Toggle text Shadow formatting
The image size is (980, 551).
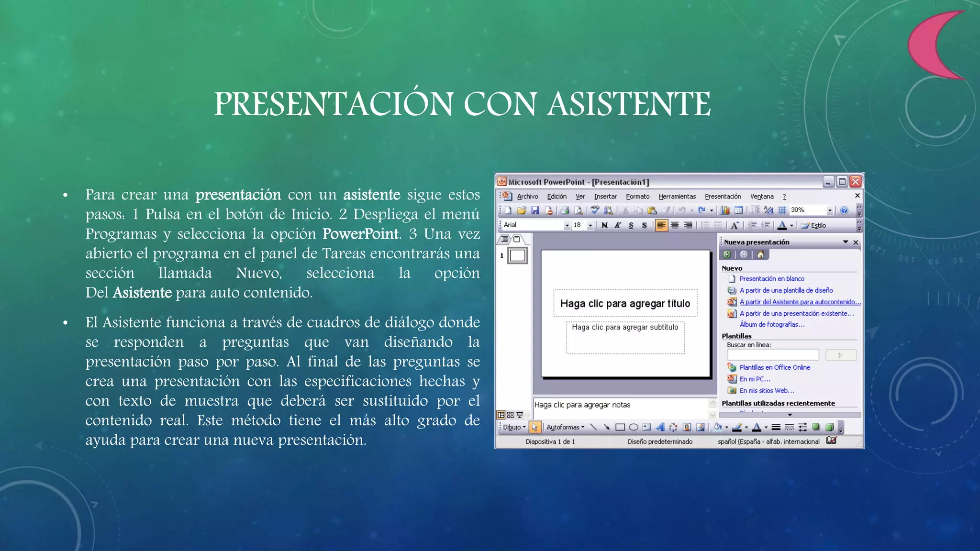point(645,225)
